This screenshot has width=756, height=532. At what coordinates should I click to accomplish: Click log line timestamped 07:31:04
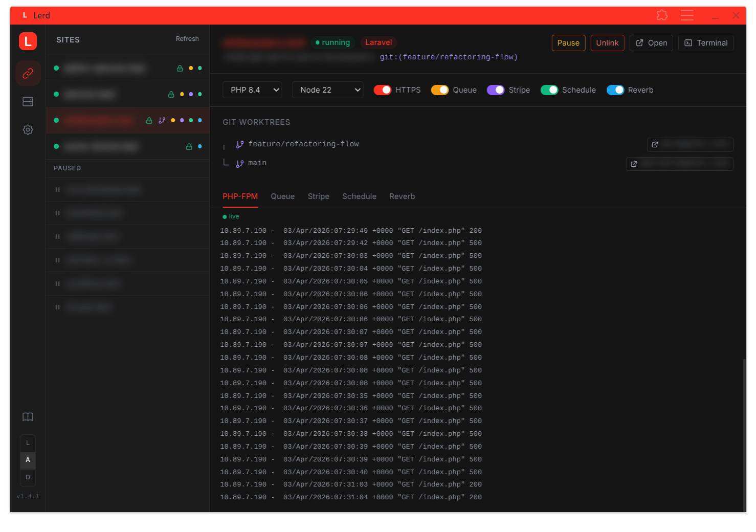click(351, 497)
